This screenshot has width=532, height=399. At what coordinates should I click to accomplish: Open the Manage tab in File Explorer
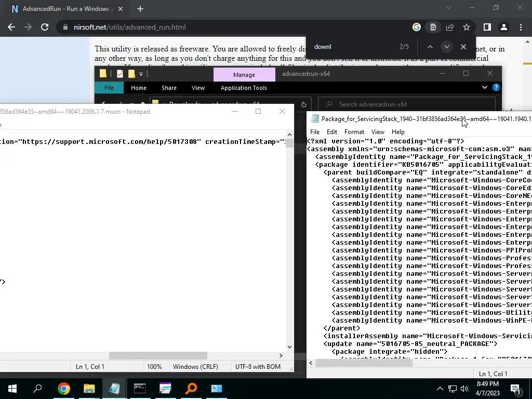tap(244, 75)
